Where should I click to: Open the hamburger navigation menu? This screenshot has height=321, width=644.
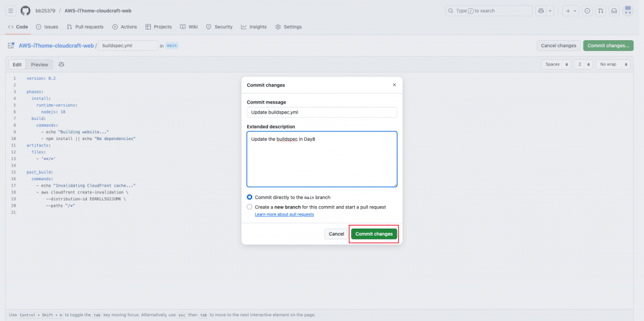pos(11,11)
